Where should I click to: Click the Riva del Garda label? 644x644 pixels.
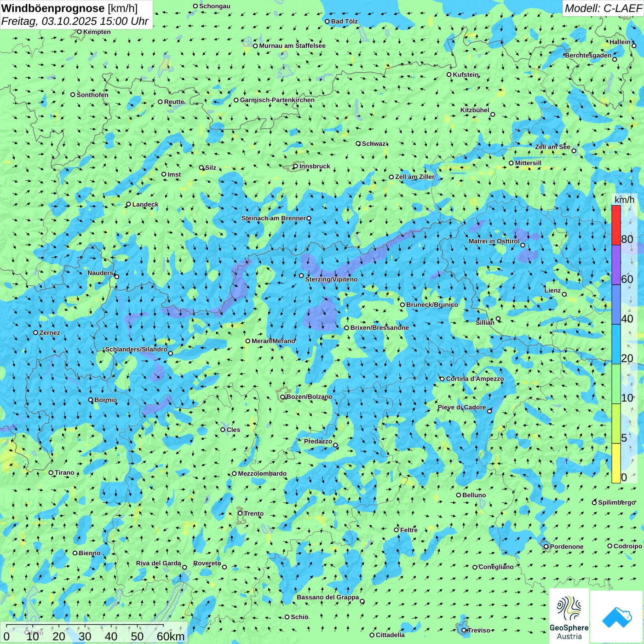coord(159,563)
